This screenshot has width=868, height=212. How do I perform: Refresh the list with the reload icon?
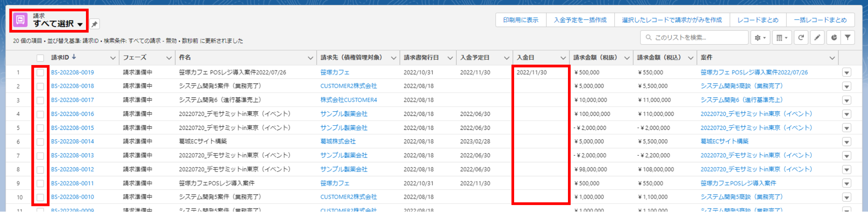801,38
